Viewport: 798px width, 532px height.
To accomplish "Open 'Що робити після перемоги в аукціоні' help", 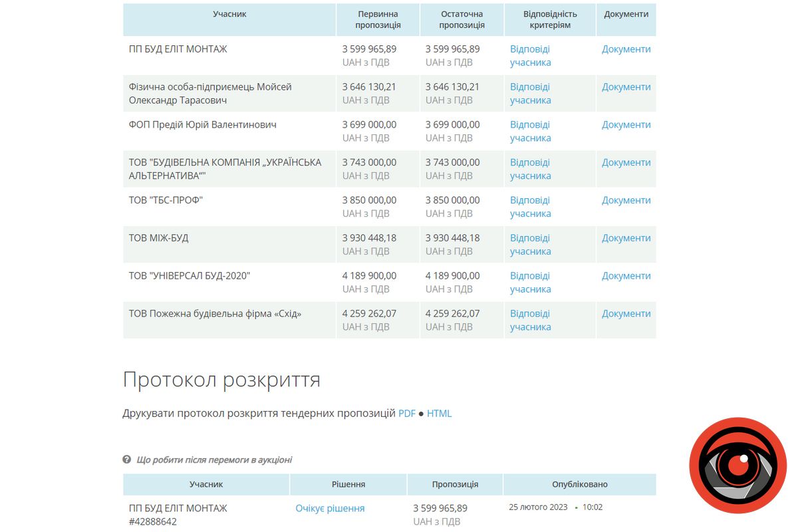I will [x=213, y=460].
